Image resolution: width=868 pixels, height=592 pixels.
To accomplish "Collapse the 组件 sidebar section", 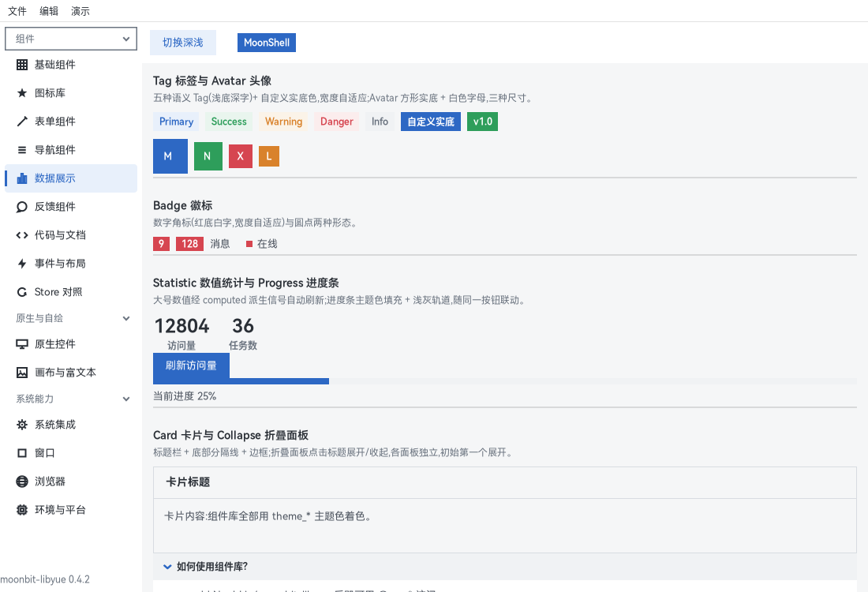I will (x=71, y=39).
